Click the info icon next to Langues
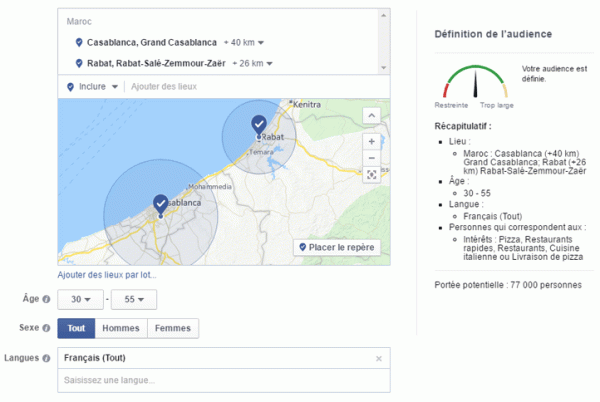 [47, 358]
